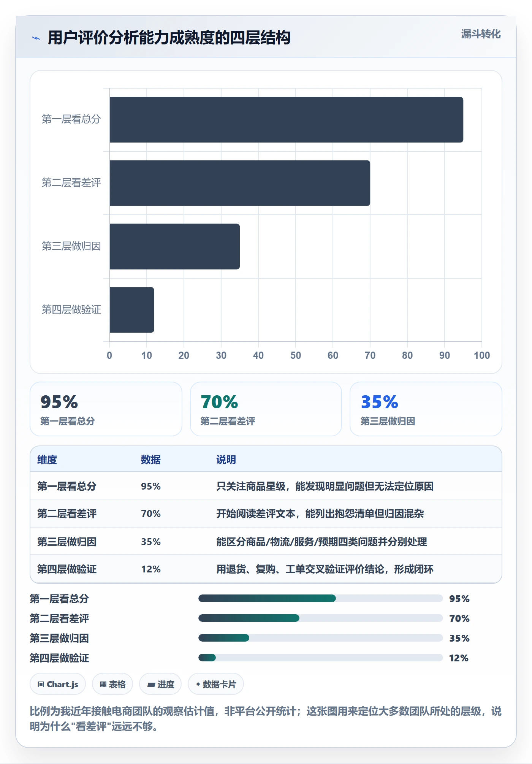Viewport: 532px width, 764px height.
Task: Open the 95% data card
Action: [x=106, y=409]
